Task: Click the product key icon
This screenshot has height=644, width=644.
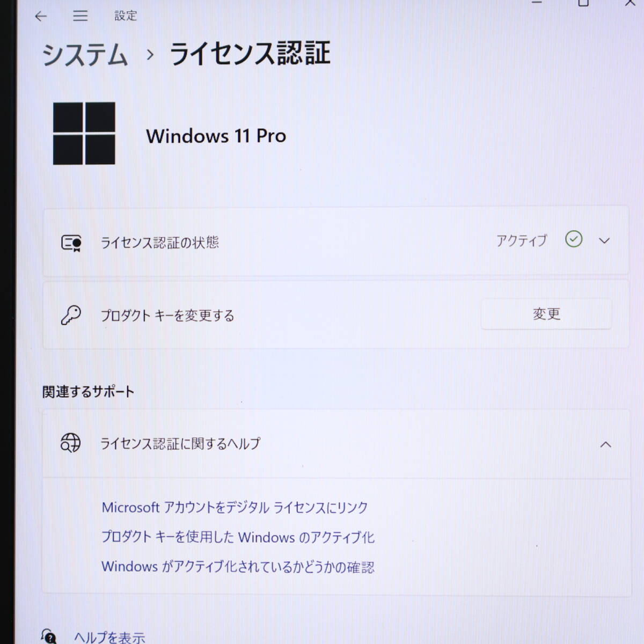Action: coord(71,315)
